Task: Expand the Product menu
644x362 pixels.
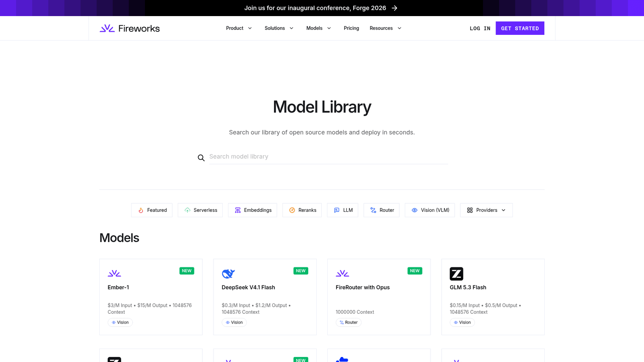Action: tap(239, 28)
